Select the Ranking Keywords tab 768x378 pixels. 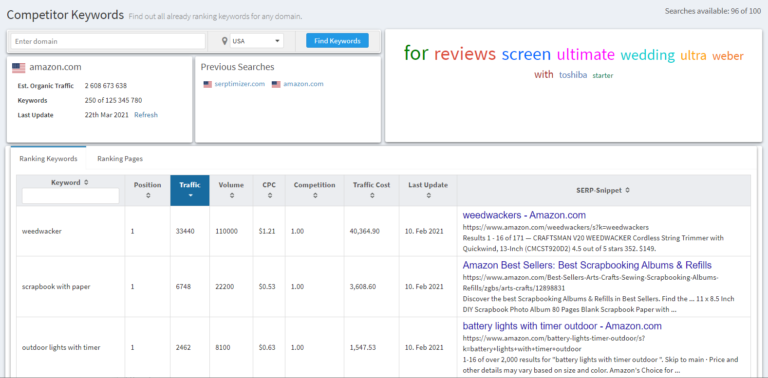48,159
